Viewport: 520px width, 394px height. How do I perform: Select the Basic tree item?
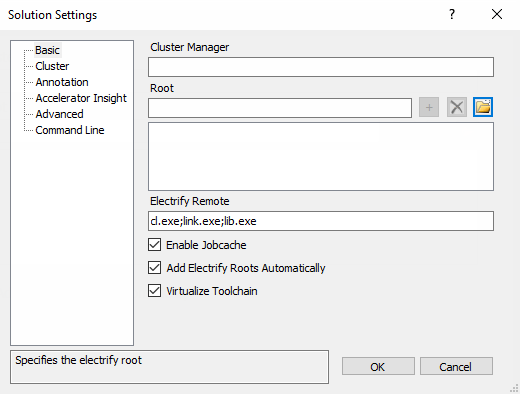48,50
